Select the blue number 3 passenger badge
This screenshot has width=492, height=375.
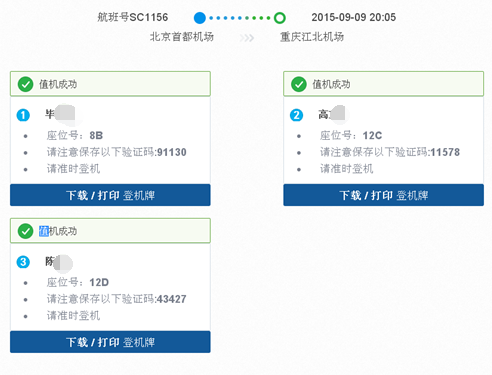pos(23,262)
